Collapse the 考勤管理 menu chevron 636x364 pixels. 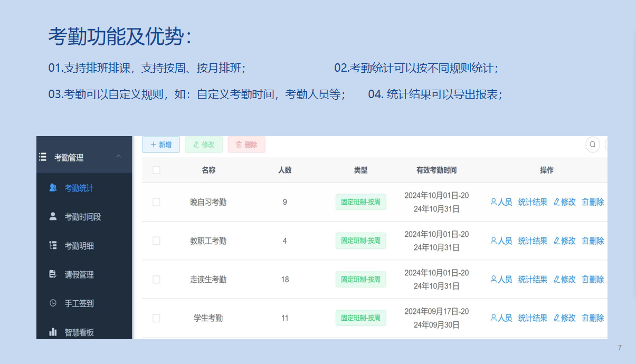click(120, 157)
